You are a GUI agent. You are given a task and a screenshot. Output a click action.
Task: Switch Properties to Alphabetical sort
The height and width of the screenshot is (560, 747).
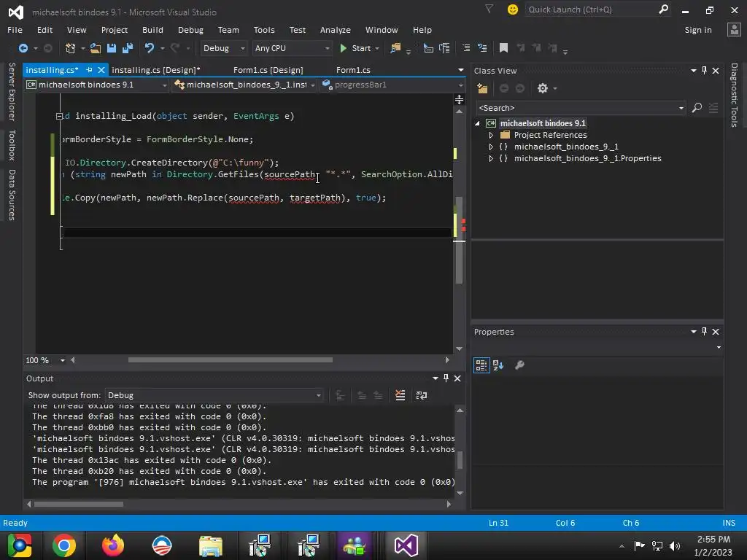pos(498,365)
